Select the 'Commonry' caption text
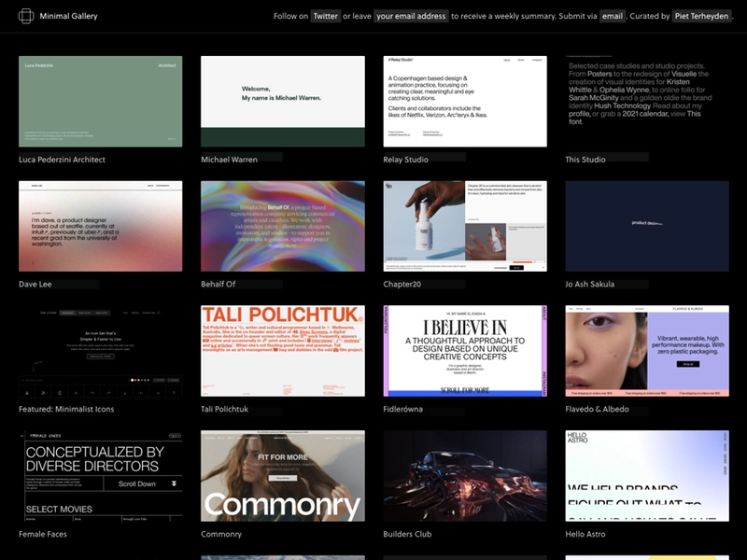Viewport: 747px width, 560px height. [221, 534]
